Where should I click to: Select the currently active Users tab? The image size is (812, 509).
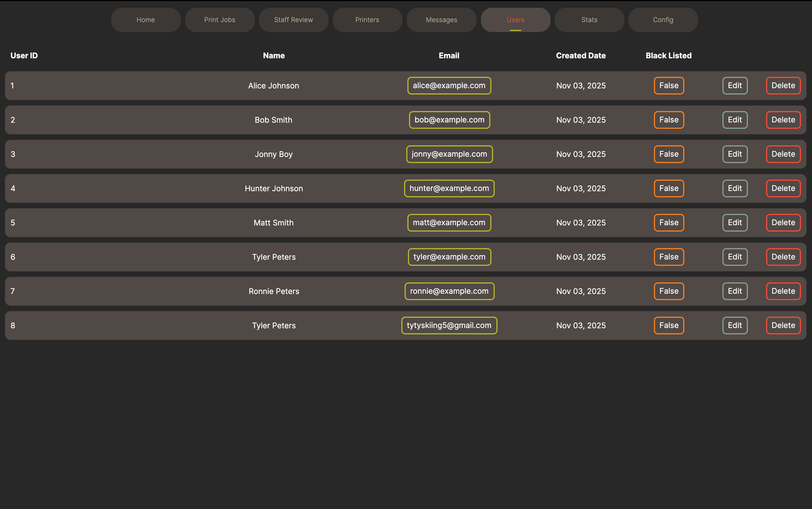pyautogui.click(x=515, y=20)
